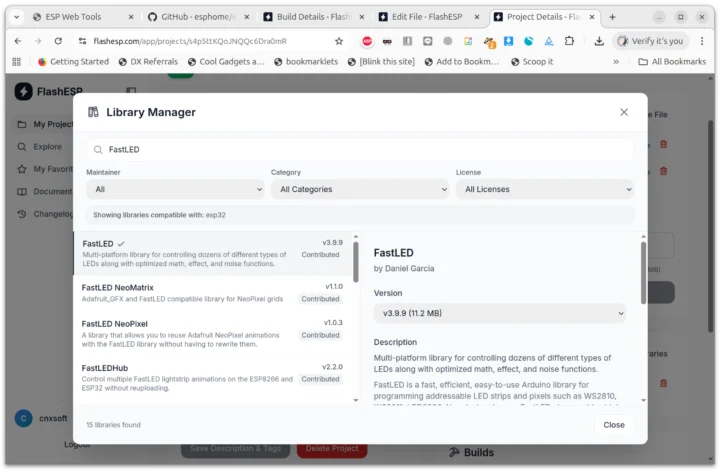Open the DX Referrals bookmark

(148, 62)
